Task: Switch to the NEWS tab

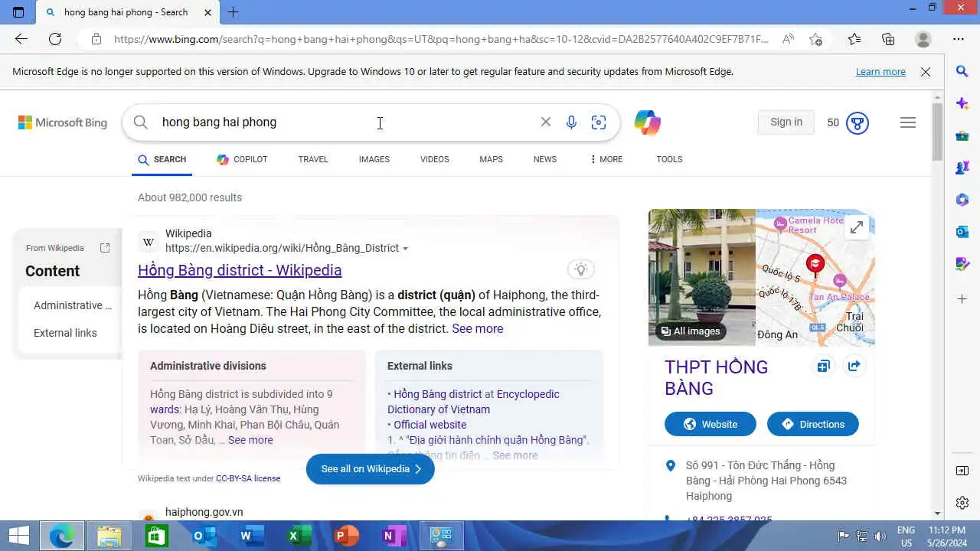Action: [x=545, y=159]
